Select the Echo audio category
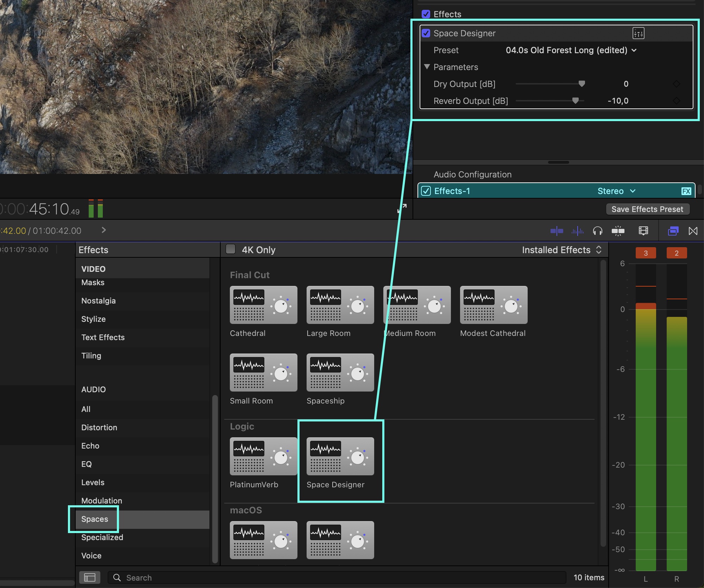This screenshot has height=588, width=704. coord(90,446)
